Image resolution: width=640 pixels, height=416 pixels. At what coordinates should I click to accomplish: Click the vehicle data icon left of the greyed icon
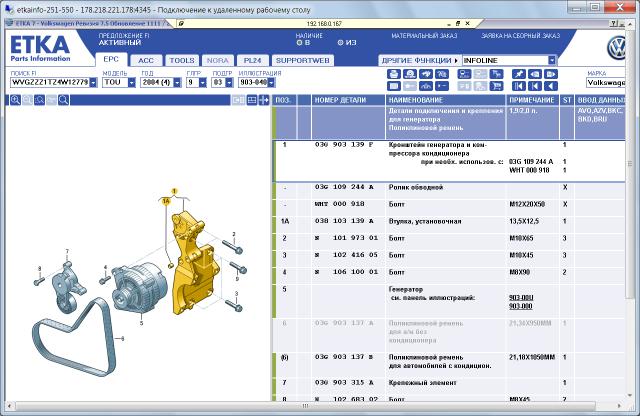click(464, 74)
